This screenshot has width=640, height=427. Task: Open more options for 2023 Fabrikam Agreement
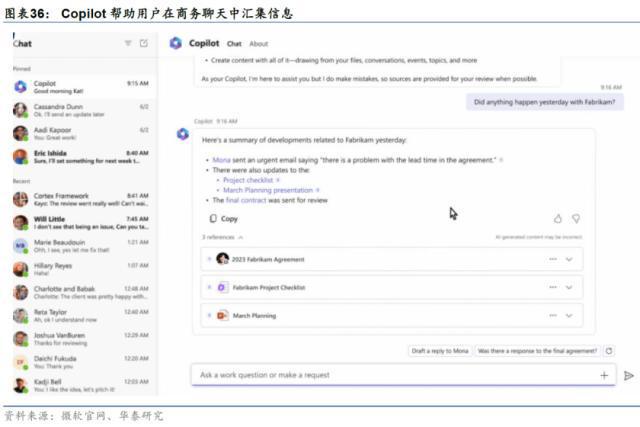click(x=553, y=259)
